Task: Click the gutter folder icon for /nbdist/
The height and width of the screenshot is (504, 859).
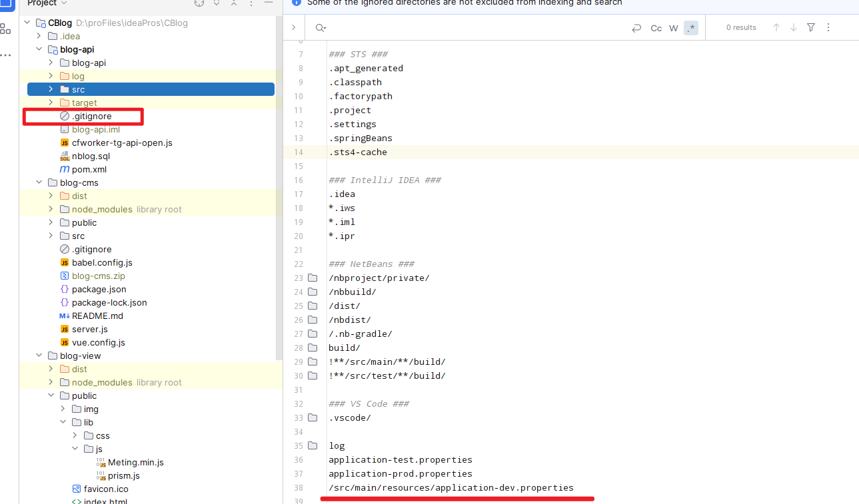Action: click(x=313, y=320)
